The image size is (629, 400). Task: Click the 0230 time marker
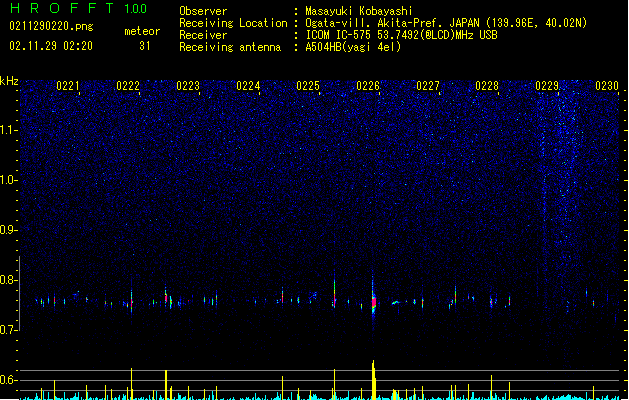click(607, 86)
